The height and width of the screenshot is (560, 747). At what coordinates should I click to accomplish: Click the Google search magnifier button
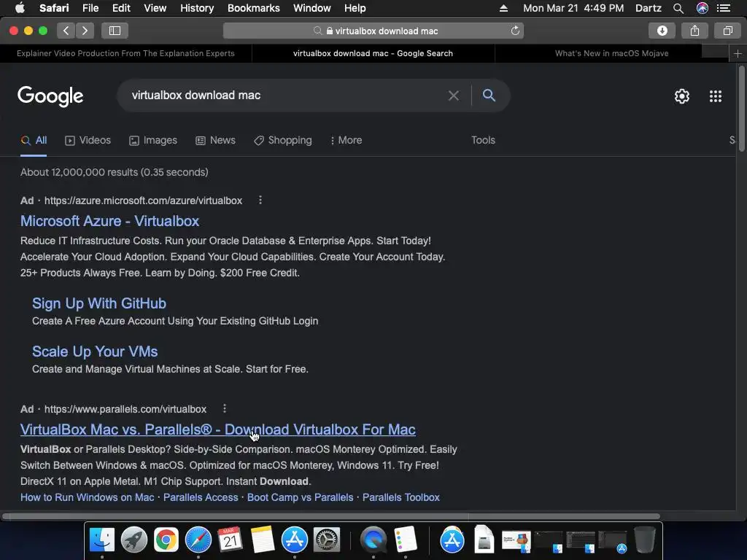(x=489, y=96)
